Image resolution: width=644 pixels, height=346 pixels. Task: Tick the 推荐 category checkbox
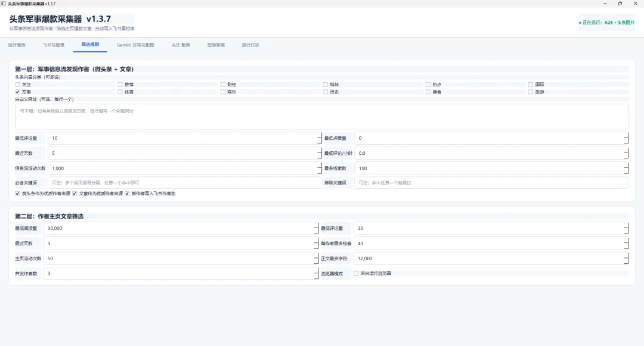120,85
